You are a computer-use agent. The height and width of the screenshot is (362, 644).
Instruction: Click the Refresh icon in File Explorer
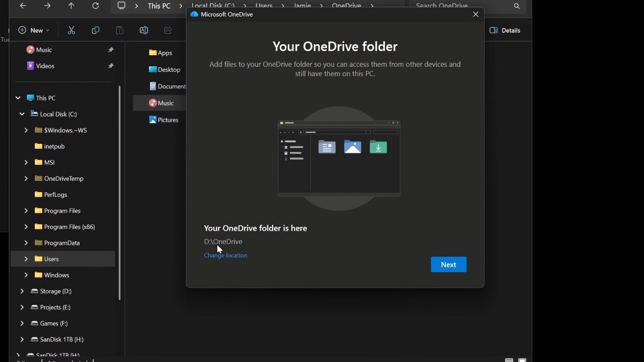coord(96,6)
